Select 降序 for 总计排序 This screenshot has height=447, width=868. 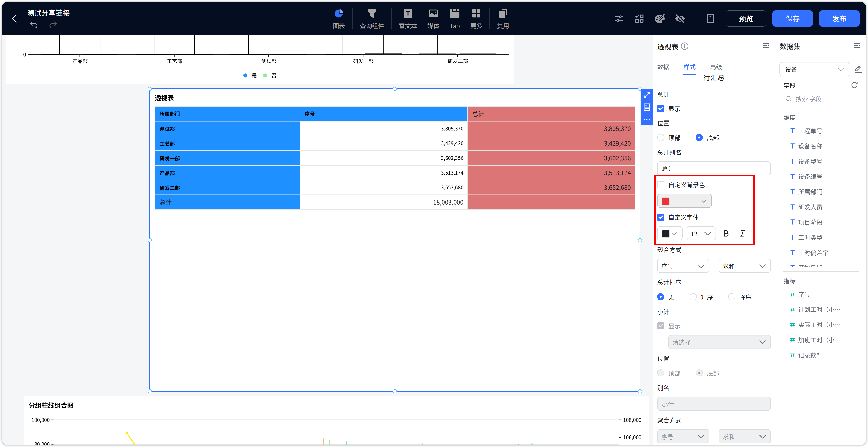(732, 297)
